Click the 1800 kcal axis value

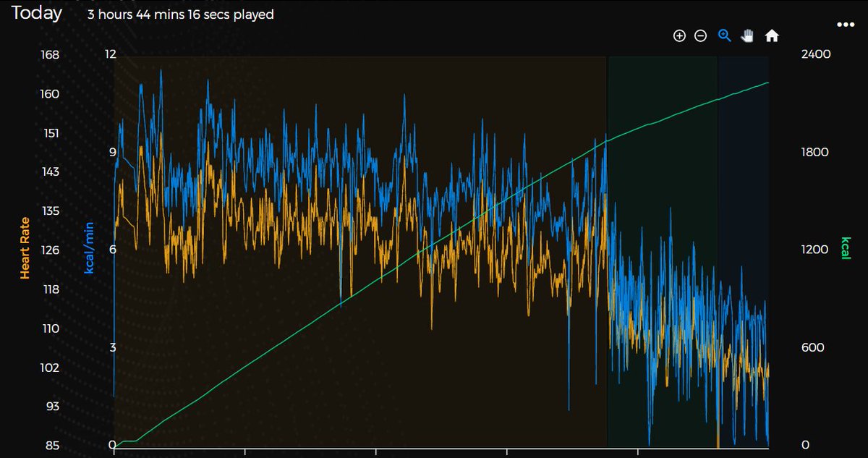(816, 152)
